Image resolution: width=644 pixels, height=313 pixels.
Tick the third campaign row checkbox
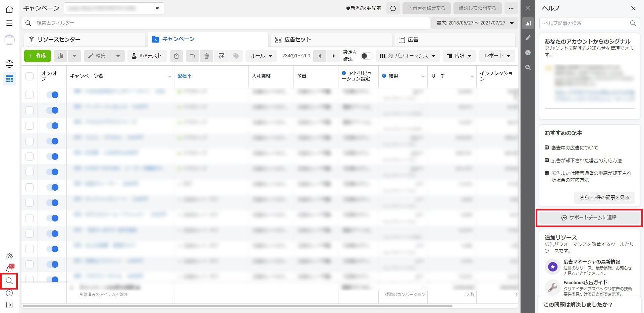[x=30, y=126]
